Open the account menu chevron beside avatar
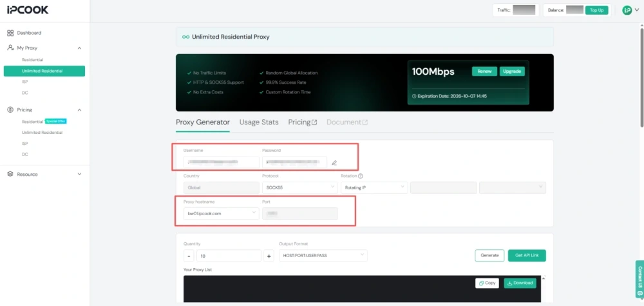This screenshot has height=306, width=644. click(x=637, y=11)
